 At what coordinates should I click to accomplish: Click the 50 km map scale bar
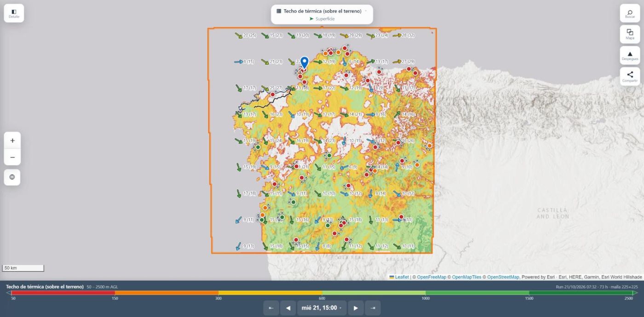(x=23, y=268)
